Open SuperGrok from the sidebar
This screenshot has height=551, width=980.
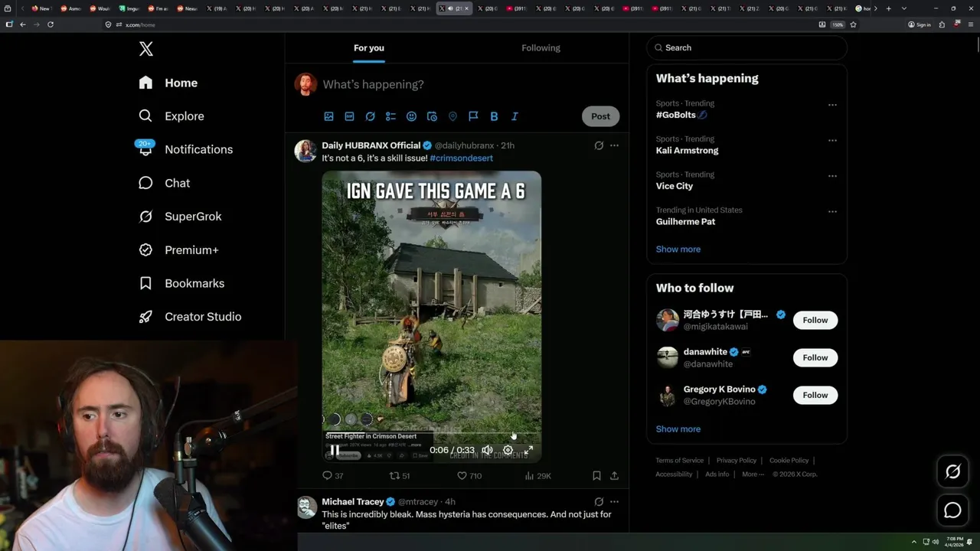[x=180, y=217]
